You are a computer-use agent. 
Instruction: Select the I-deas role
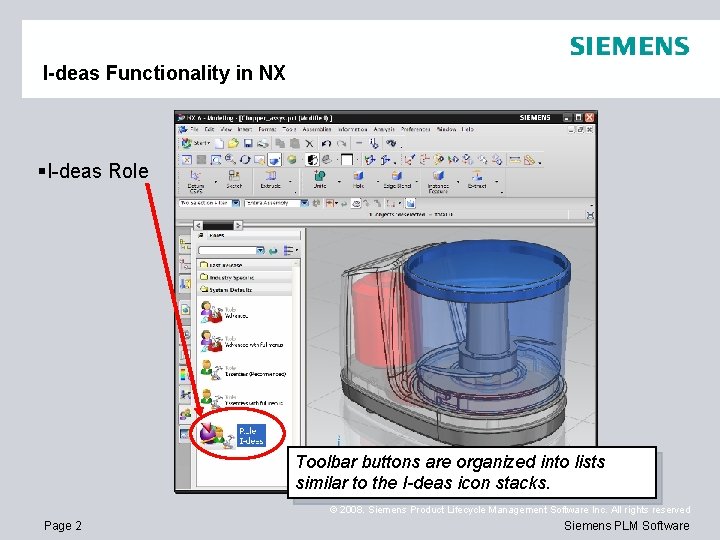[x=232, y=435]
